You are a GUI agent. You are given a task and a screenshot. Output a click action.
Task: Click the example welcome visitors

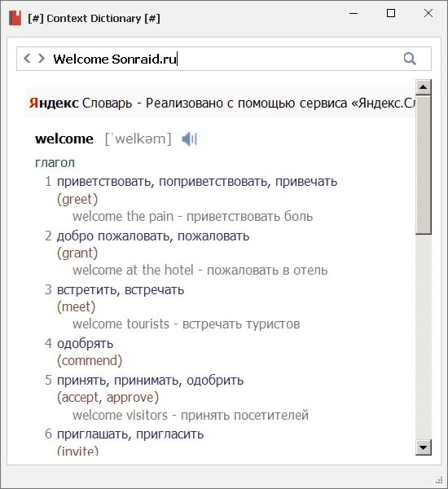tap(120, 415)
